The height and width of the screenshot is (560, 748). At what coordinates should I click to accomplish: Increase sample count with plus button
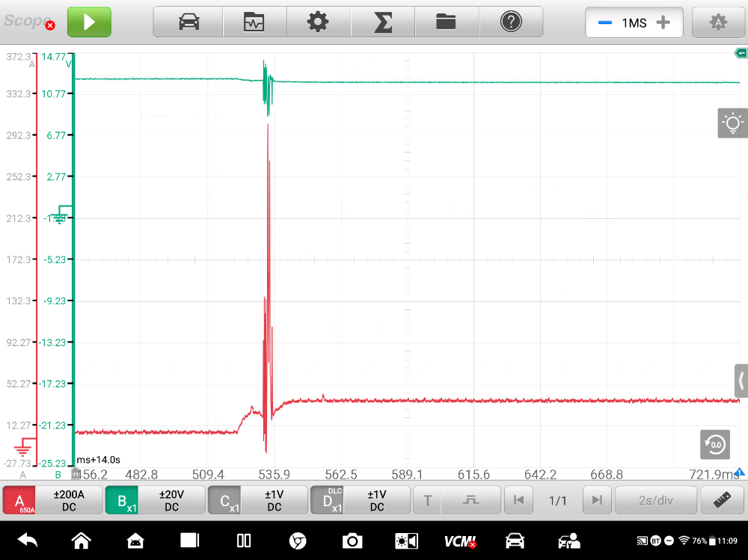[x=663, y=22]
